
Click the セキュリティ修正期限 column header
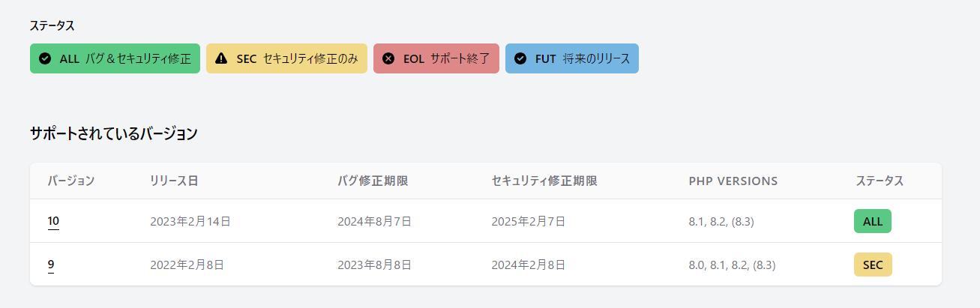pyautogui.click(x=544, y=181)
